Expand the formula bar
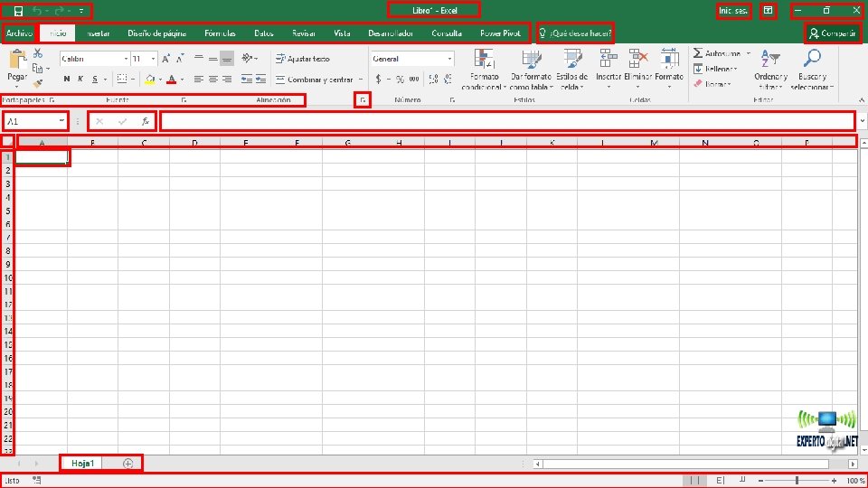Image resolution: width=868 pixels, height=488 pixels. (x=863, y=121)
